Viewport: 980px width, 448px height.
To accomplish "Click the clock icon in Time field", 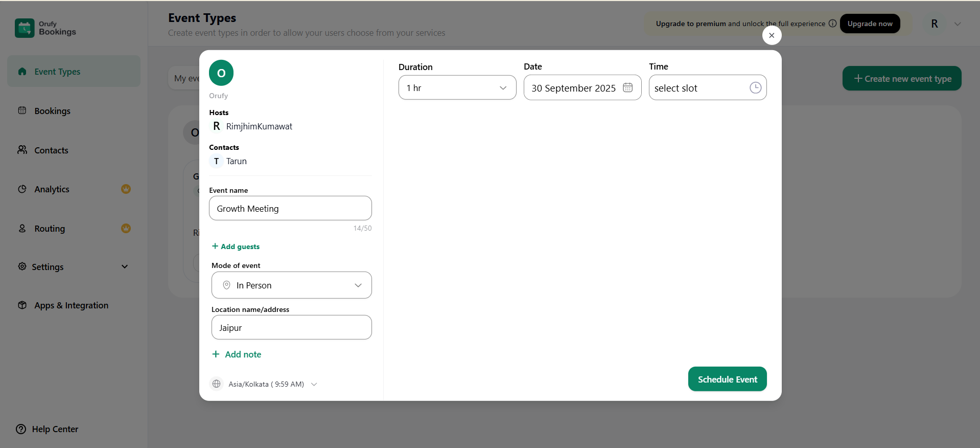I will coord(755,87).
